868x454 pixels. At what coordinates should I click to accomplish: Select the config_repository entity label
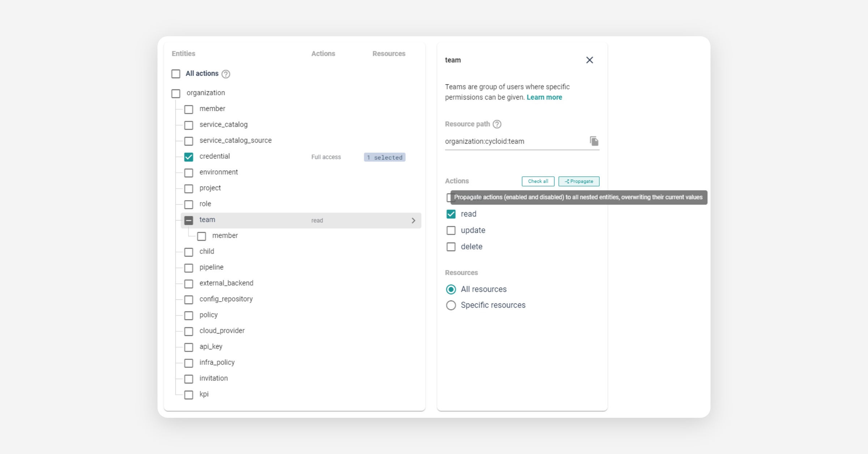(226, 299)
